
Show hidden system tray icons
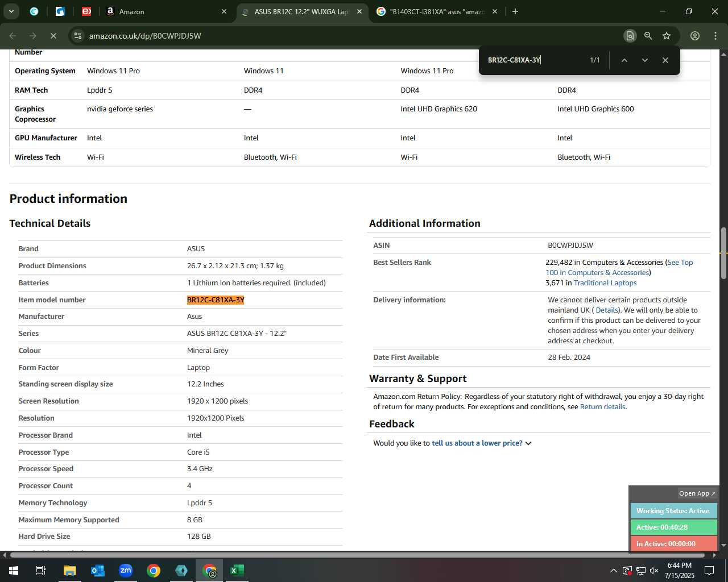(x=613, y=571)
